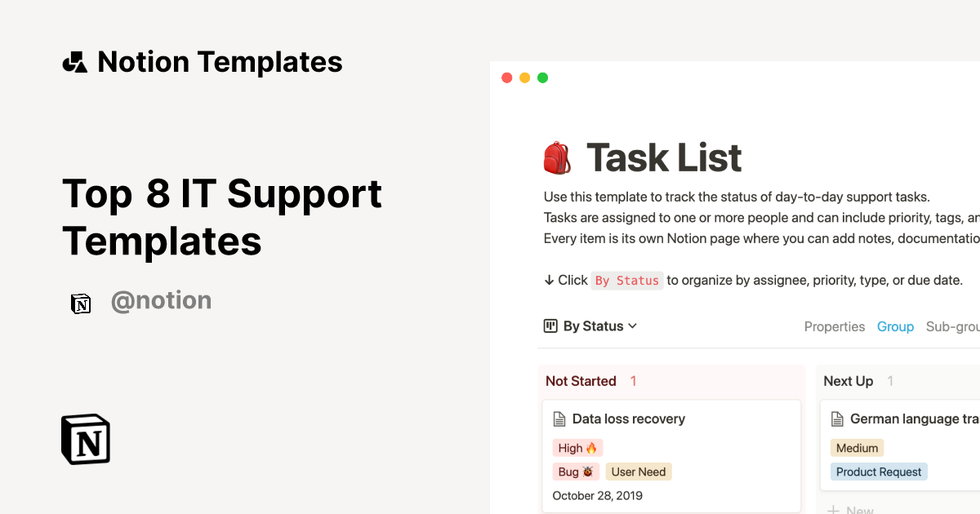980x514 pixels.
Task: Click the highlighted By Status code text
Action: 627,280
